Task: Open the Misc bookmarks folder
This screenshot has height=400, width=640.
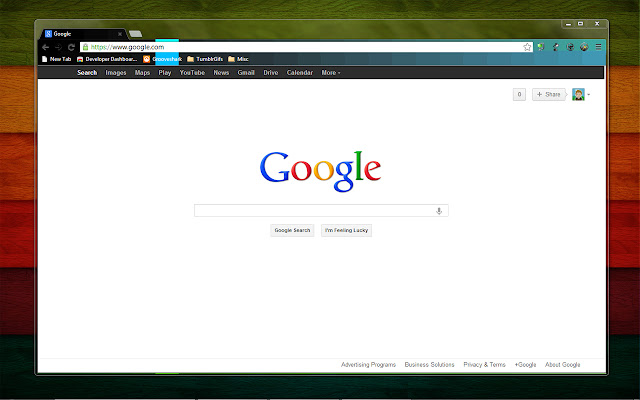Action: (238, 59)
